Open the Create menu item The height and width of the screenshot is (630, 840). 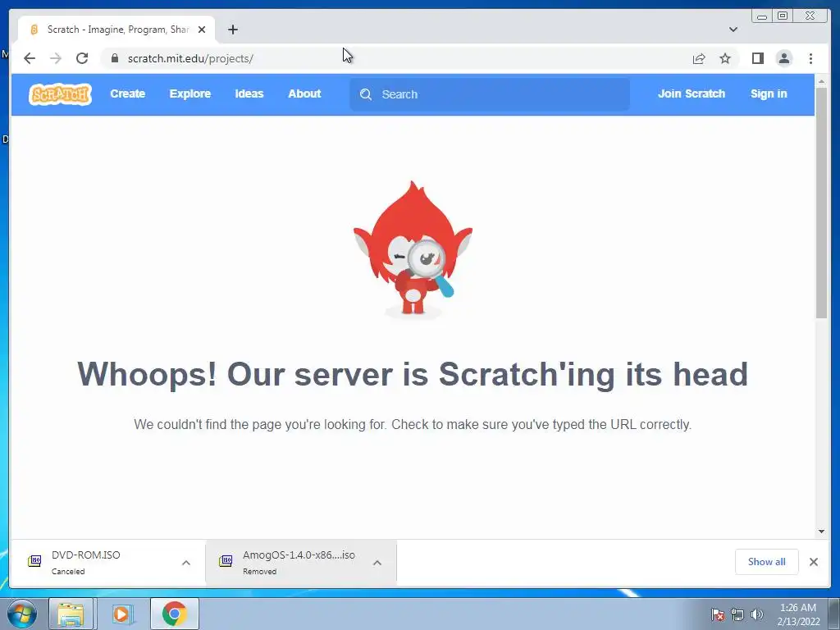tap(127, 94)
